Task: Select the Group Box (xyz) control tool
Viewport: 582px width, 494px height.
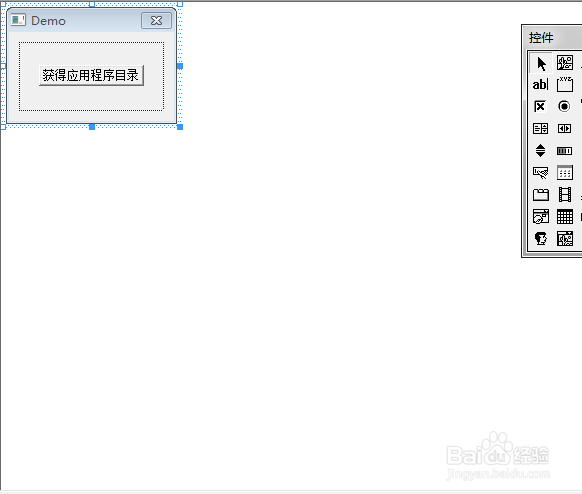Action: (565, 85)
